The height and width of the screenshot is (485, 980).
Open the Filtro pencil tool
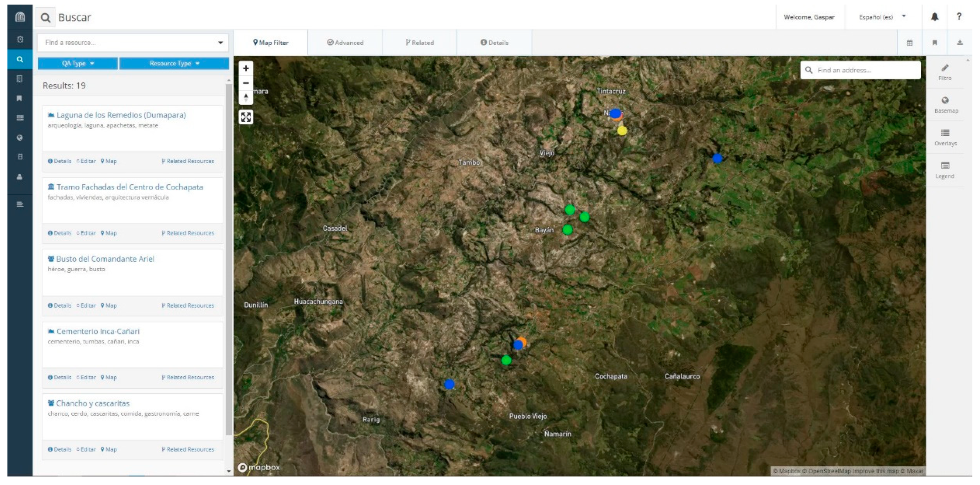945,72
